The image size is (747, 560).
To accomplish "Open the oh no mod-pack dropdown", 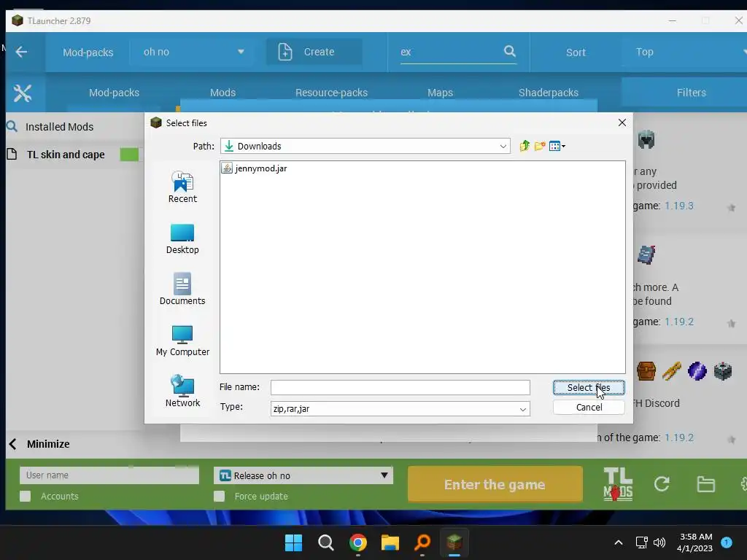I will pyautogui.click(x=194, y=52).
